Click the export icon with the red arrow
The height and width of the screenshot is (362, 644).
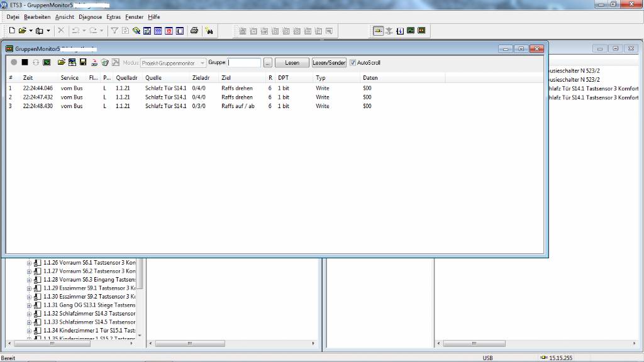pos(94,62)
